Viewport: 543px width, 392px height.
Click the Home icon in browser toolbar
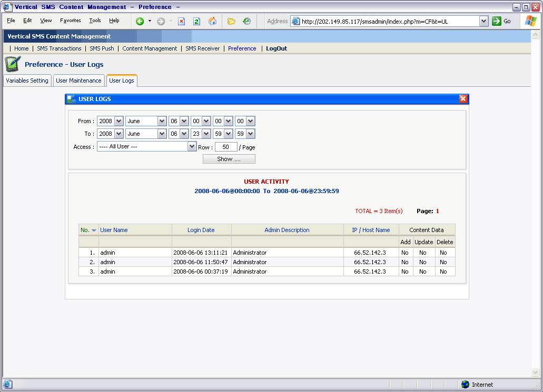212,21
